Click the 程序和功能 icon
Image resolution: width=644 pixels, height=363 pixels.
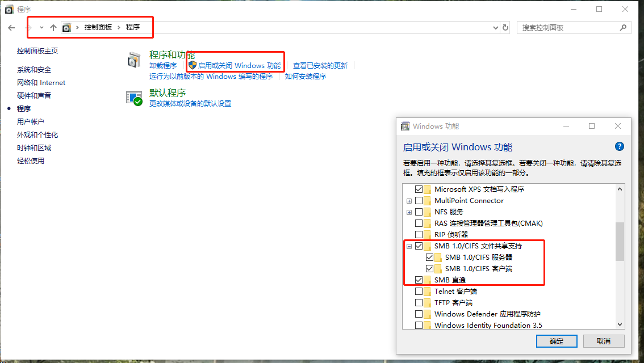point(134,60)
